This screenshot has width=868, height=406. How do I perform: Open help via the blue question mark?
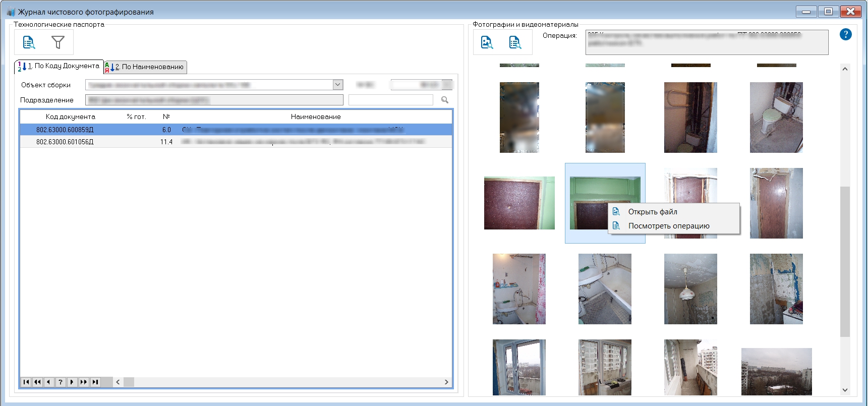(845, 34)
